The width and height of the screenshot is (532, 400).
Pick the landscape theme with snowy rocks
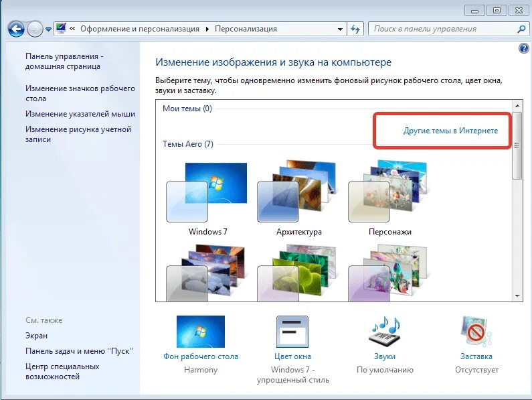[207, 273]
